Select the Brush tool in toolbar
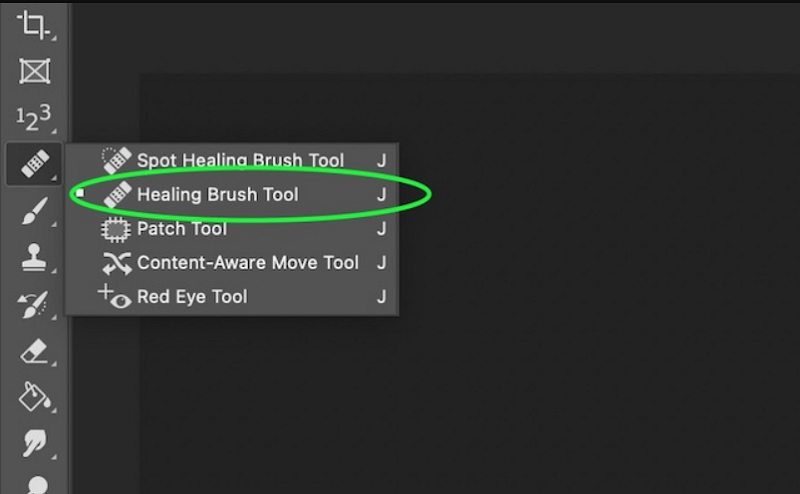The image size is (800, 494). tap(35, 212)
